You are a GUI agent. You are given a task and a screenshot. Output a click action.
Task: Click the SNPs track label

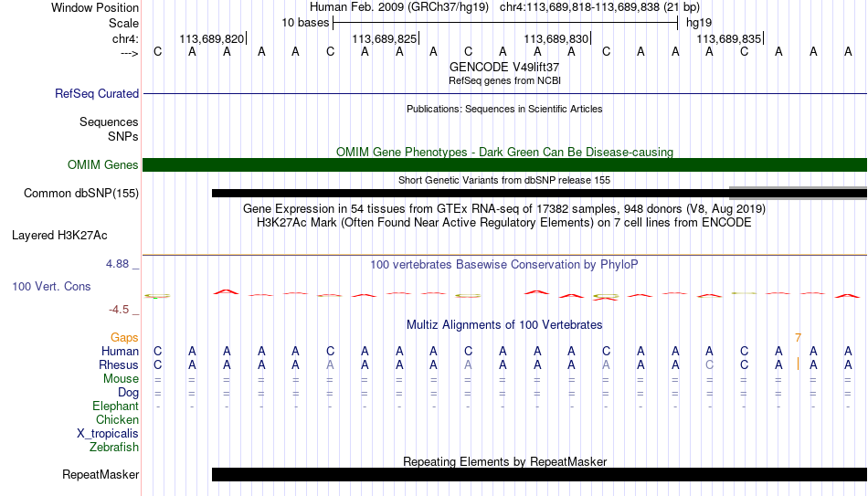click(x=123, y=136)
